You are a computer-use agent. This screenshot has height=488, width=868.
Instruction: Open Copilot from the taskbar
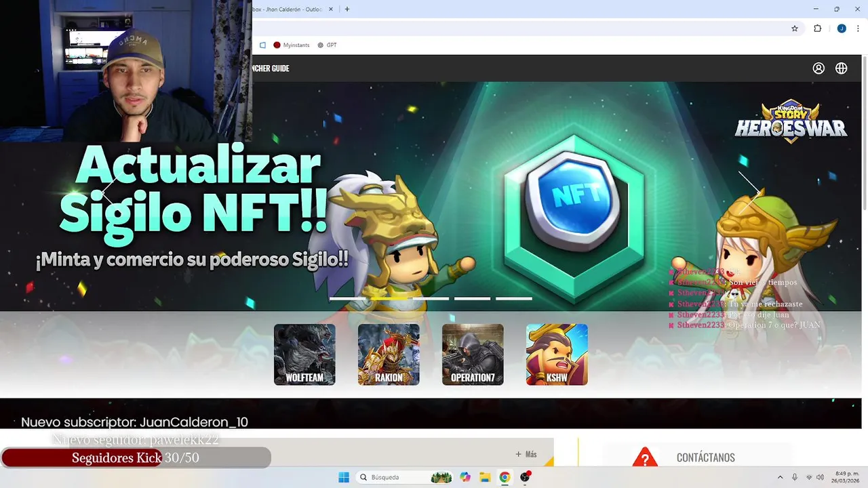465,477
